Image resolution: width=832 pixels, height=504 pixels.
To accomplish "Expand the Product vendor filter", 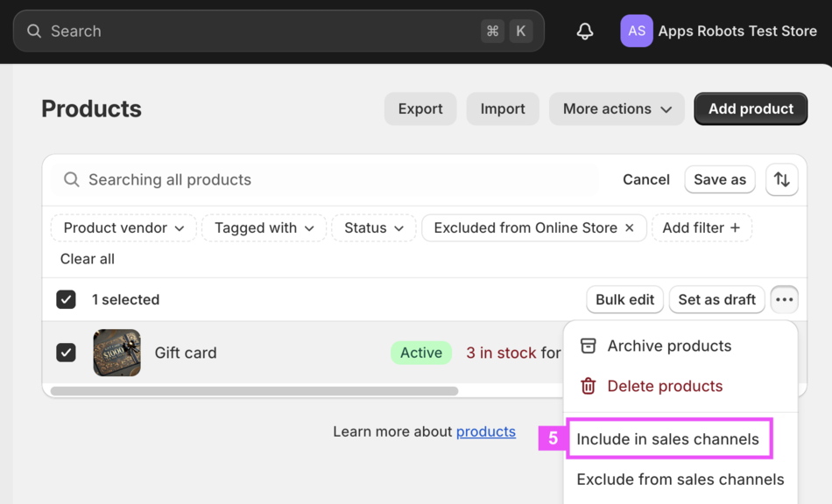I will click(x=123, y=227).
